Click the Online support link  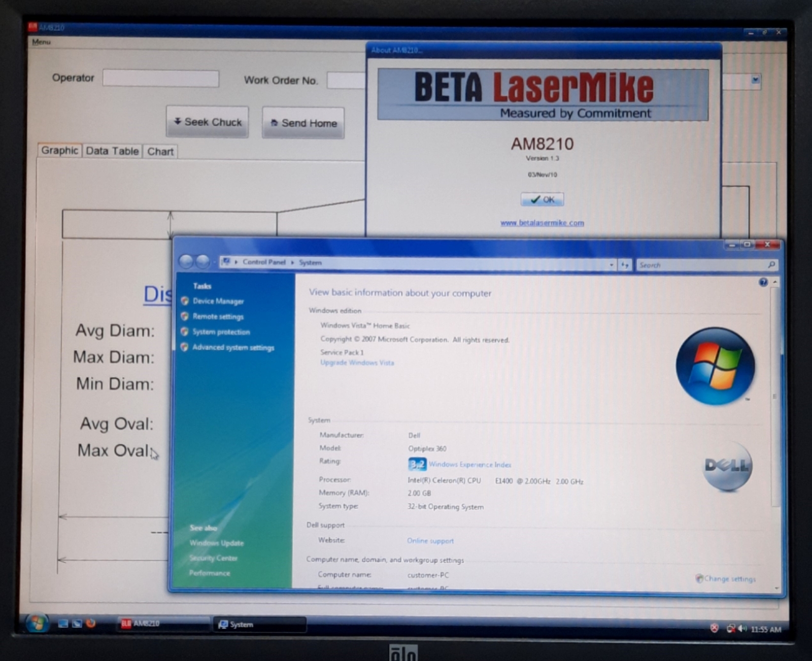coord(430,541)
